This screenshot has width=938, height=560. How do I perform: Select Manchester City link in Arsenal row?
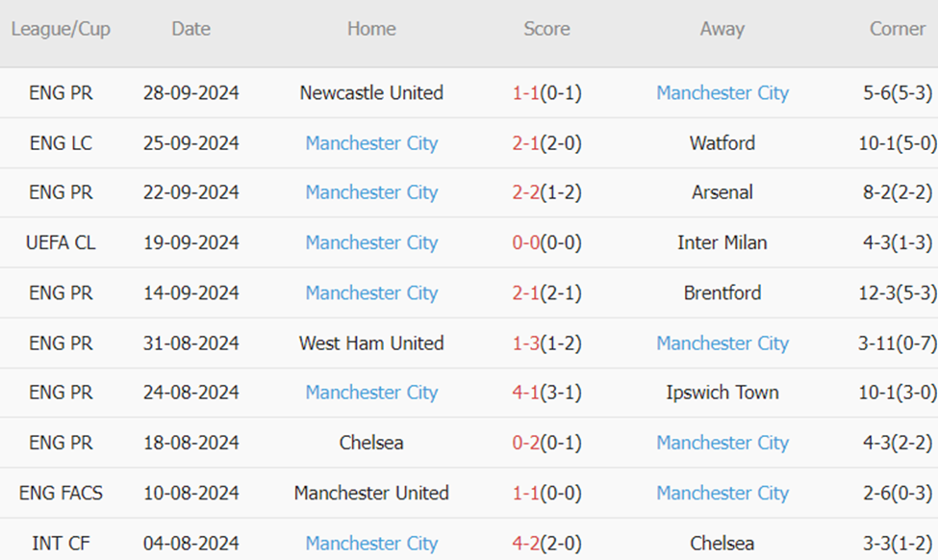click(371, 192)
